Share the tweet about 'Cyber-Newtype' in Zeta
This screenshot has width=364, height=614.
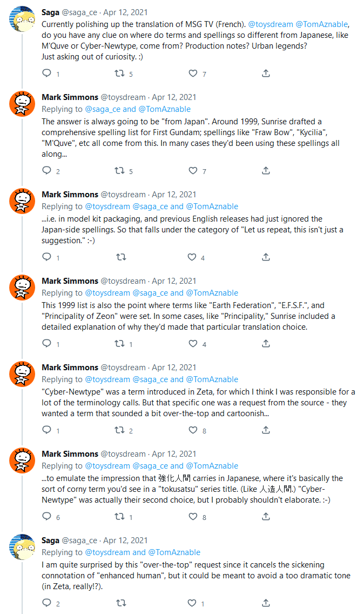(266, 430)
